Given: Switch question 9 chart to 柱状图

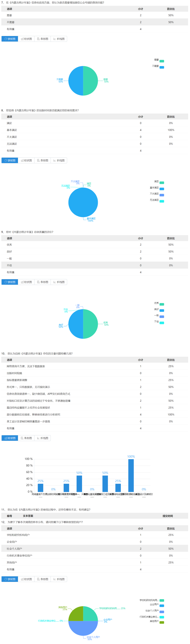Looking at the screenshot, I should pyautogui.click(x=26, y=282).
